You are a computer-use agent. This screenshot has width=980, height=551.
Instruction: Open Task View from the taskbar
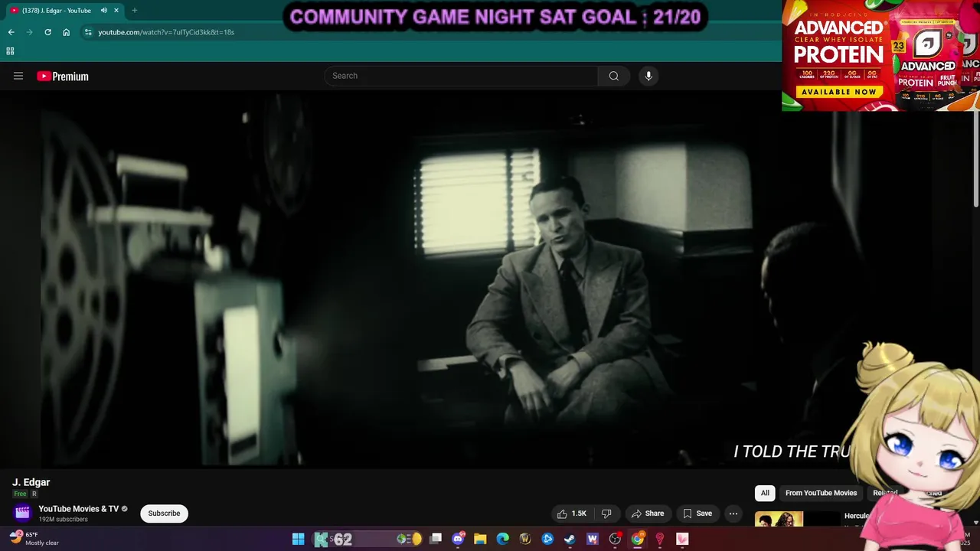436,540
